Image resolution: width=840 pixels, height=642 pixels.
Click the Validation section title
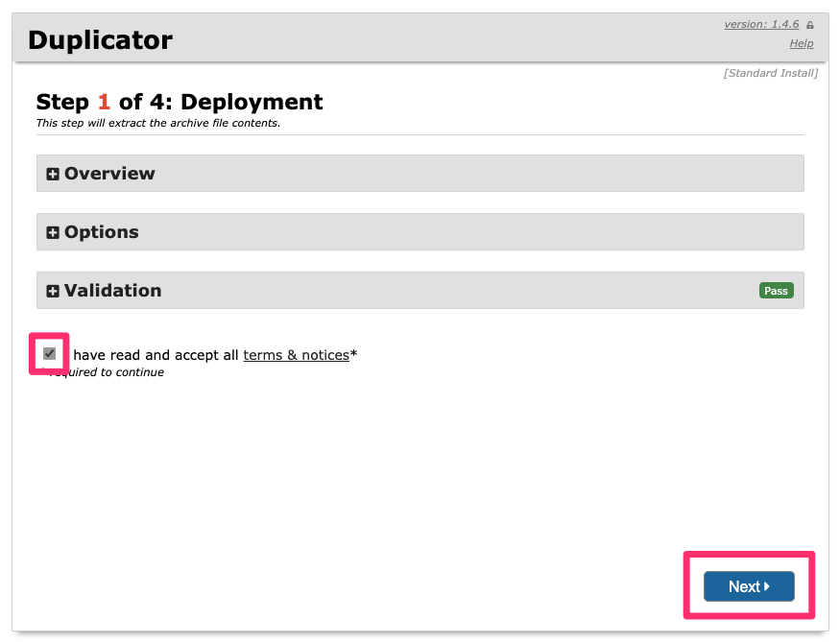click(x=112, y=290)
